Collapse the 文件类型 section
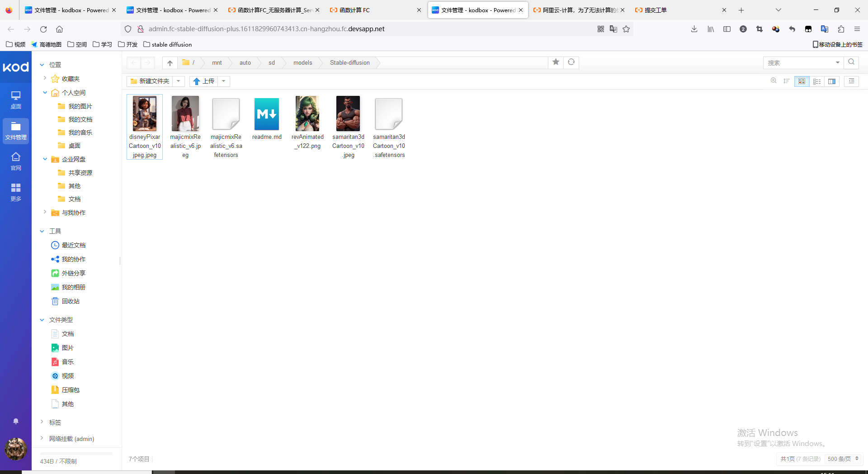Viewport: 868px width, 474px height. 42,320
